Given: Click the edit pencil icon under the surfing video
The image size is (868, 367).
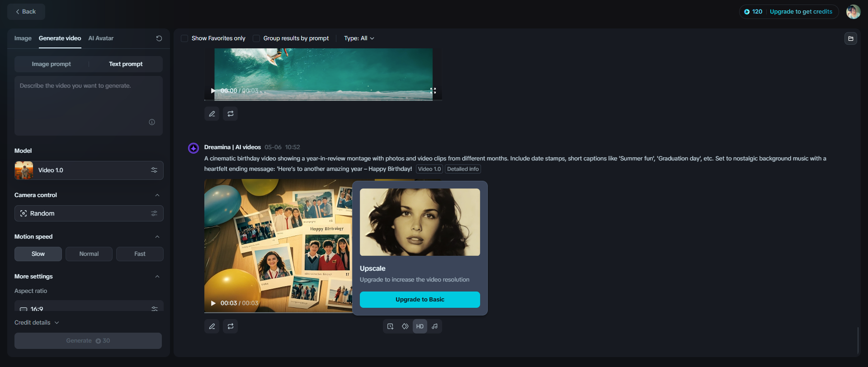Looking at the screenshot, I should [x=212, y=114].
